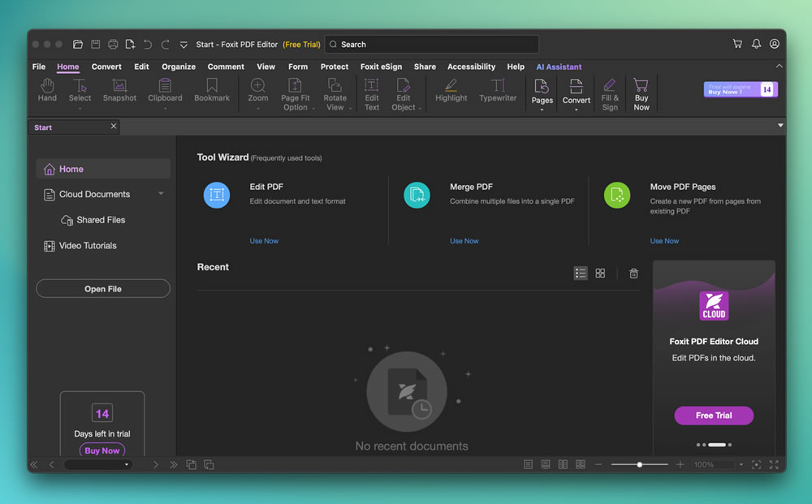
Task: Open Page Fit Option
Action: pyautogui.click(x=296, y=94)
